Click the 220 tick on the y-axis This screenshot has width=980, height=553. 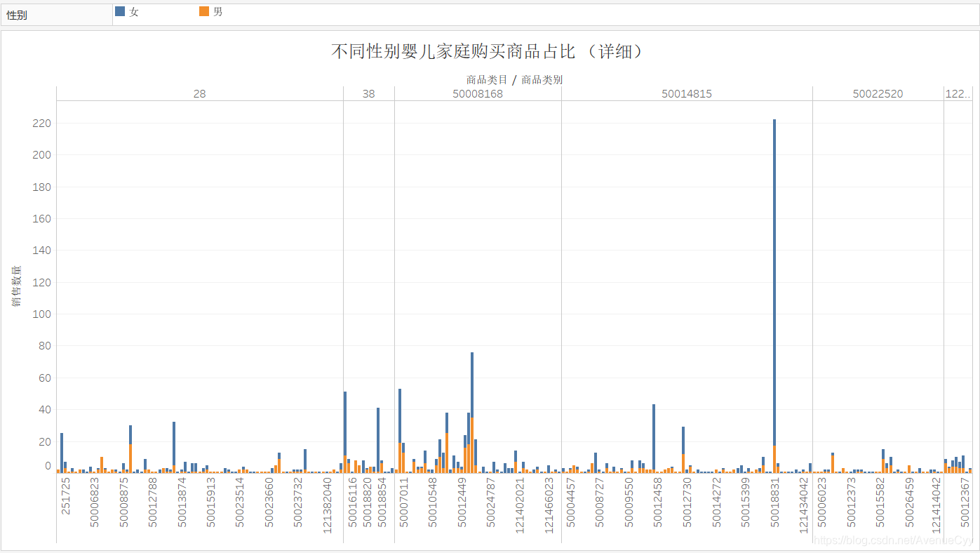42,124
